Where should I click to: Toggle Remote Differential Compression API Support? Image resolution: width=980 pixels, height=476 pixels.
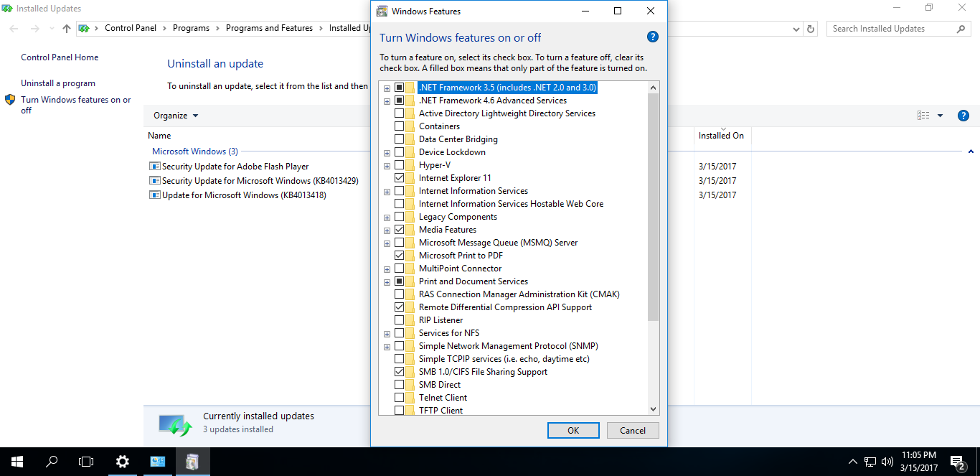pos(399,307)
